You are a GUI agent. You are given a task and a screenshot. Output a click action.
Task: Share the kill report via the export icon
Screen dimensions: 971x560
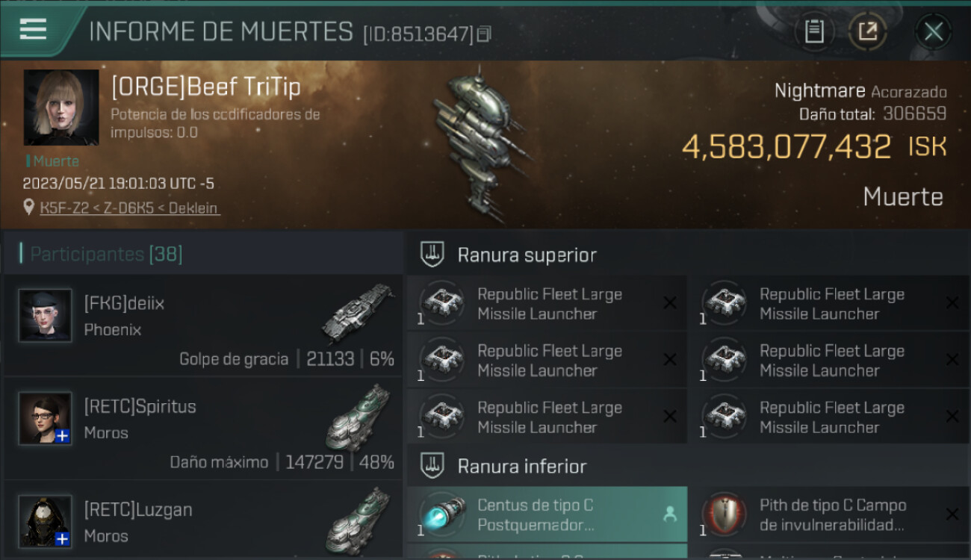pos(868,31)
